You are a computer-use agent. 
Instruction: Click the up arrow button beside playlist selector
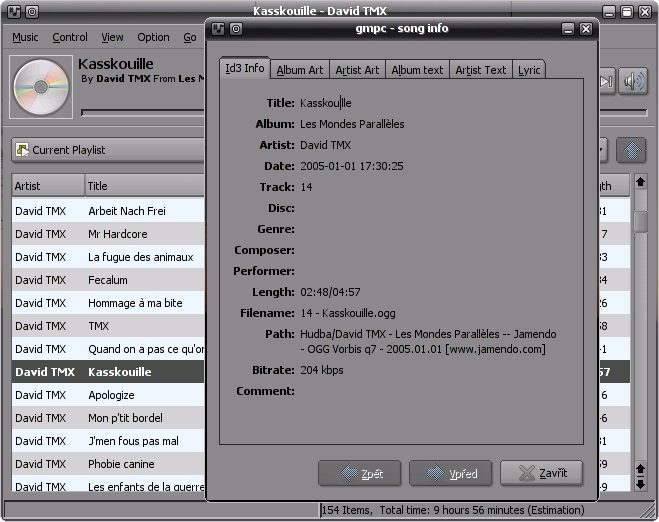tap(631, 150)
